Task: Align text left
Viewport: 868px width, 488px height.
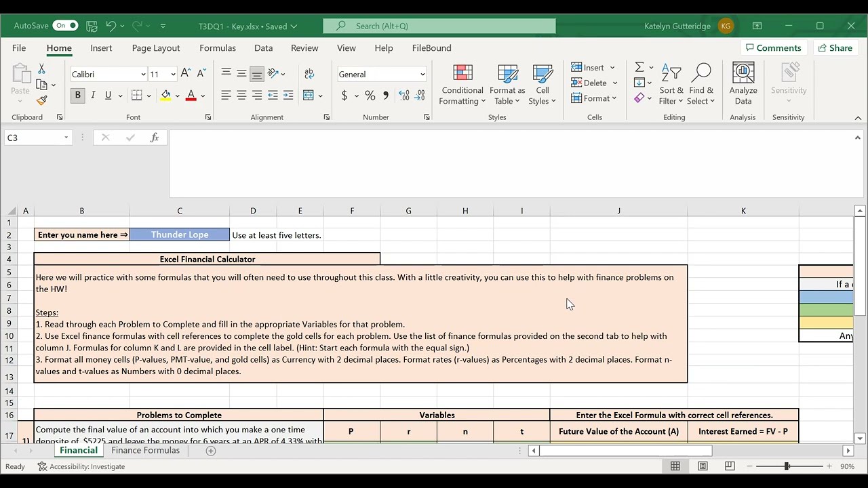Action: pyautogui.click(x=226, y=96)
